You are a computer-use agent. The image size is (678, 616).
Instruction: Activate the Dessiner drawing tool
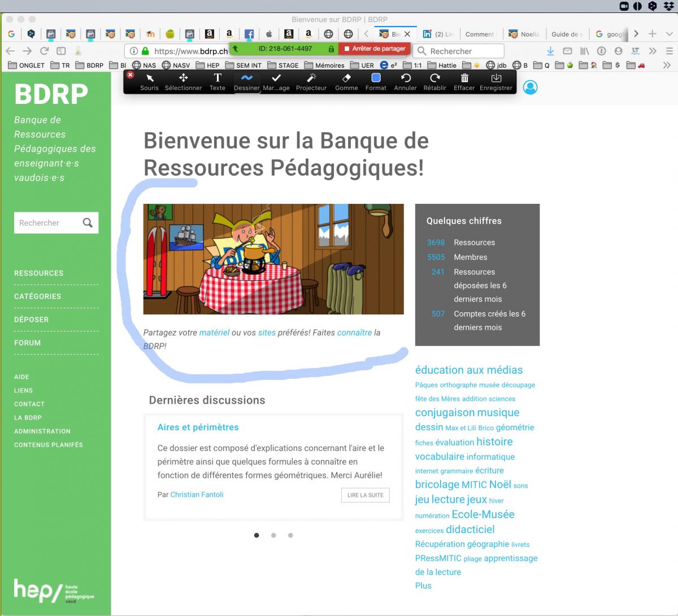(246, 81)
